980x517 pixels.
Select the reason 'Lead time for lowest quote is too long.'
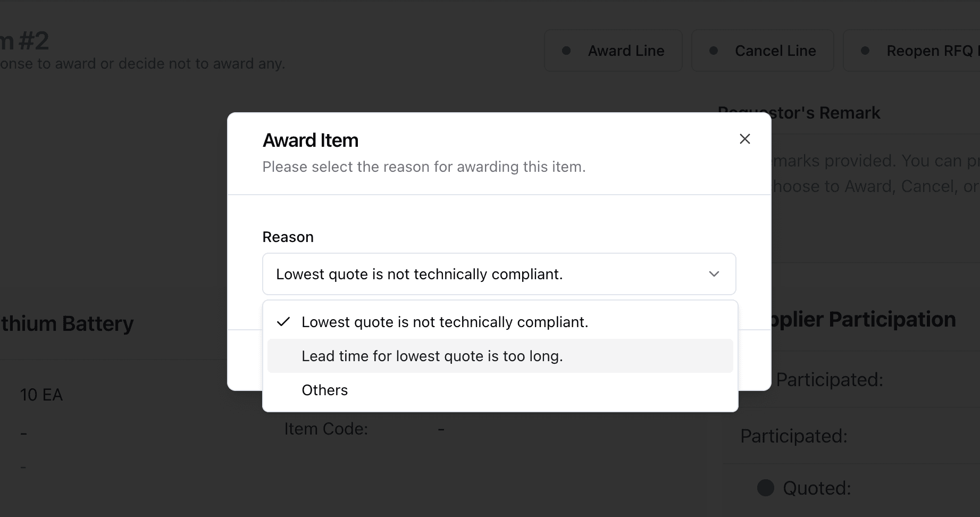coord(432,355)
